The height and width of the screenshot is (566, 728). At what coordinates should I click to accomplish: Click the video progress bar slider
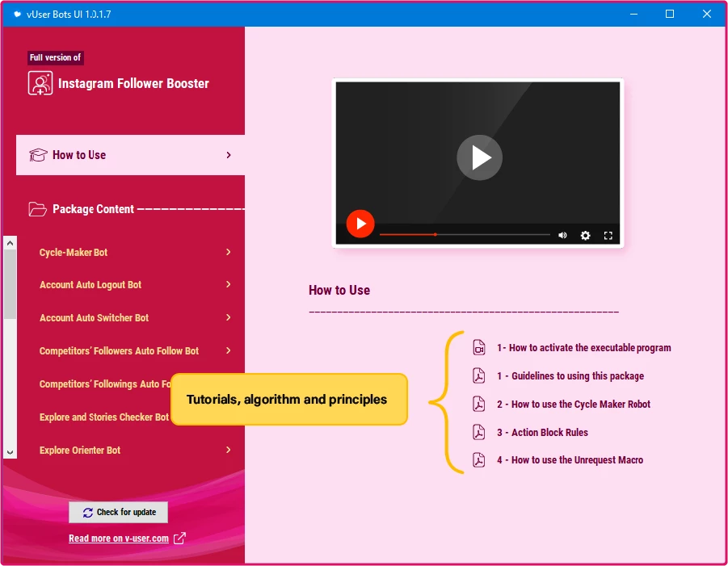click(x=465, y=235)
